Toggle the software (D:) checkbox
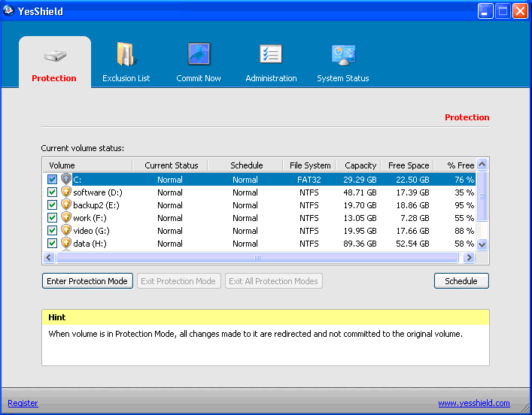This screenshot has width=532, height=415. click(x=52, y=192)
